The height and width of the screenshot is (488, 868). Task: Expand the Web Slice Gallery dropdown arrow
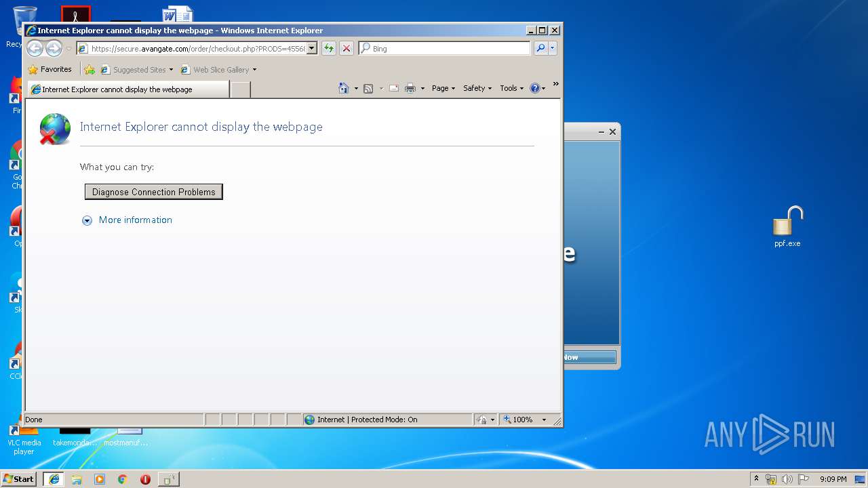point(254,70)
